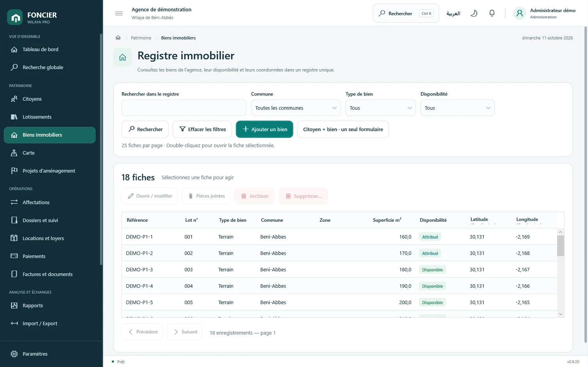Toggle the hamburger sidebar menu icon
Image resolution: width=588 pixels, height=367 pixels.
(119, 13)
